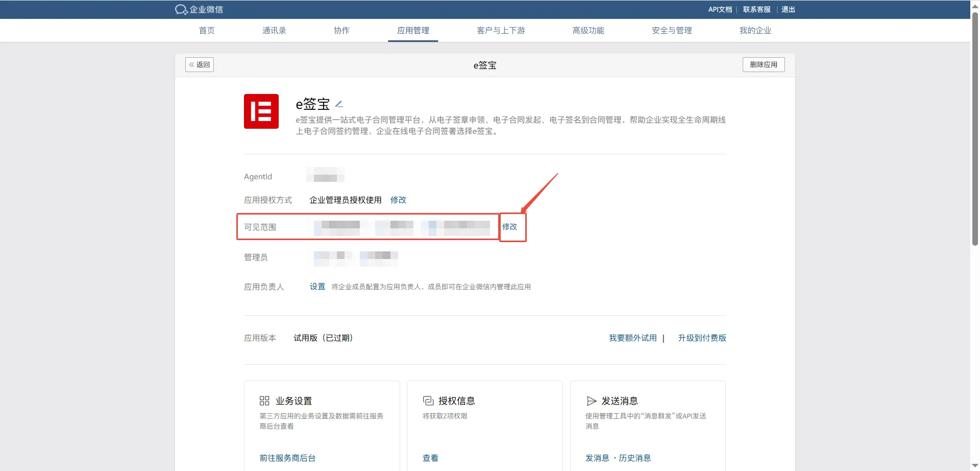Edit the e签宝 name with pencil icon
980x471 pixels.
tap(339, 104)
